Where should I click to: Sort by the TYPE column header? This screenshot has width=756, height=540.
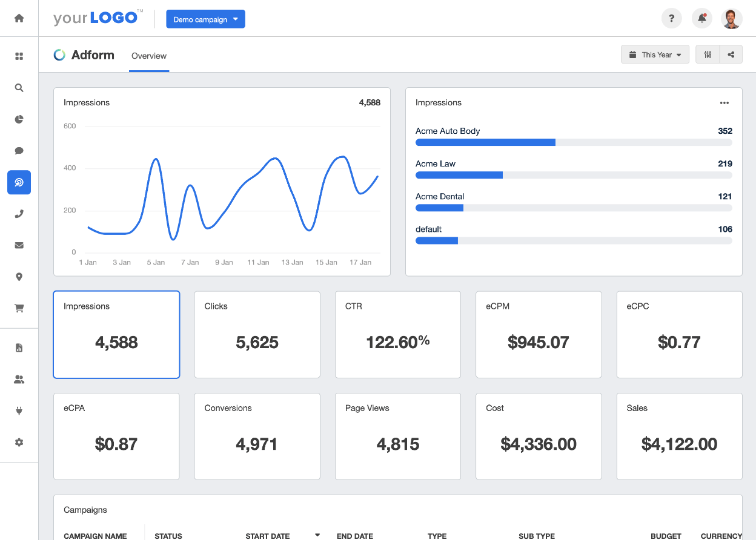[x=437, y=536]
